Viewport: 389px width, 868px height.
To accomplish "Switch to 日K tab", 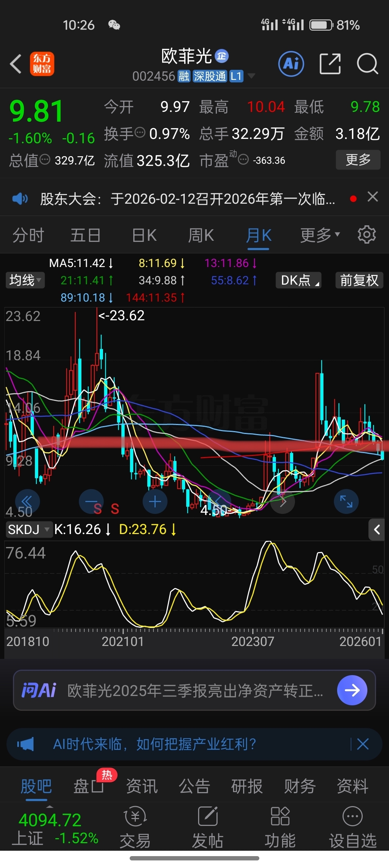I will (144, 235).
